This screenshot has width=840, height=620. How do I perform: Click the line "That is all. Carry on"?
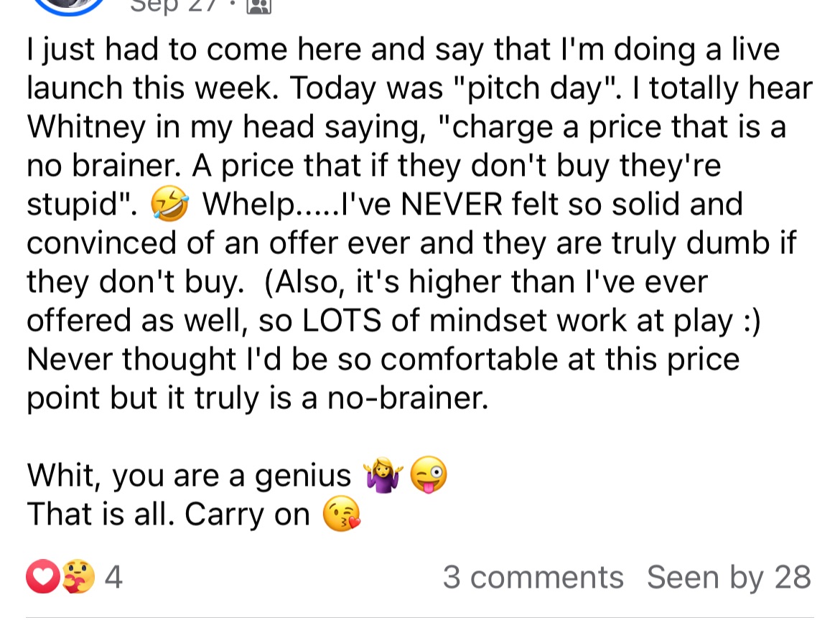click(x=168, y=514)
